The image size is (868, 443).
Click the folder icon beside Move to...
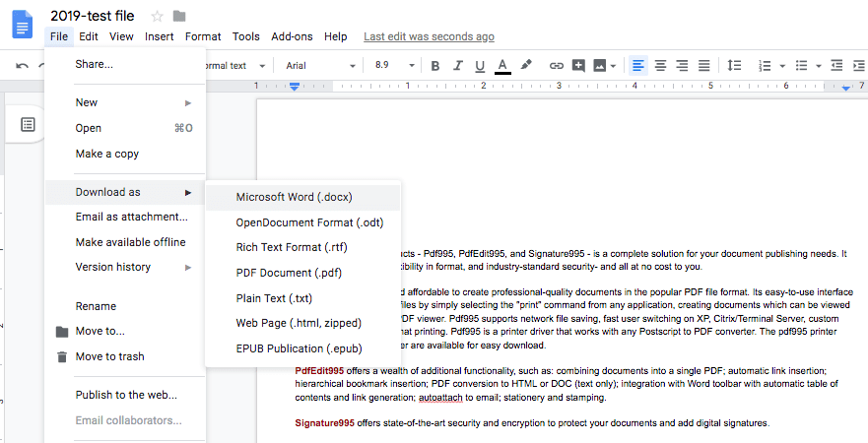[62, 332]
